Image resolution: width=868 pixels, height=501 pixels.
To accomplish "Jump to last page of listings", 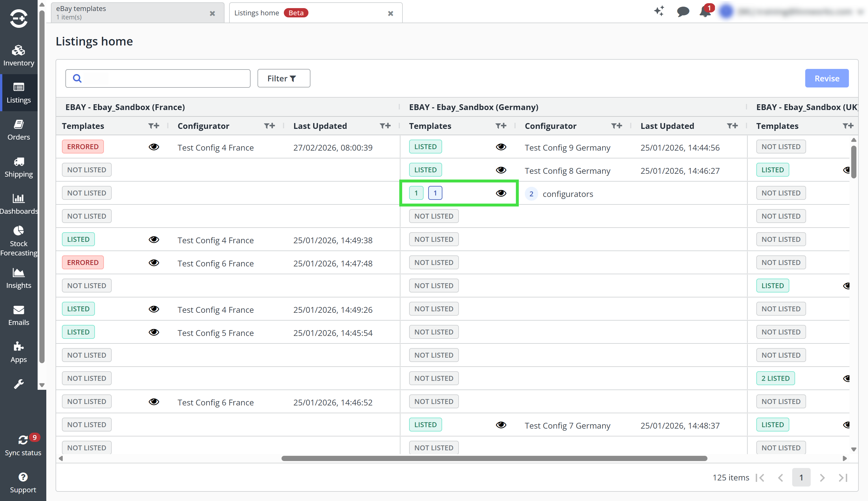I will point(843,477).
